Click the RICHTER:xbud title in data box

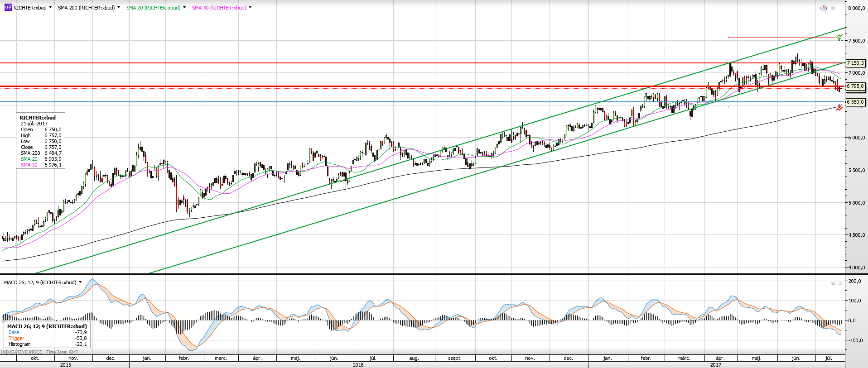38,118
